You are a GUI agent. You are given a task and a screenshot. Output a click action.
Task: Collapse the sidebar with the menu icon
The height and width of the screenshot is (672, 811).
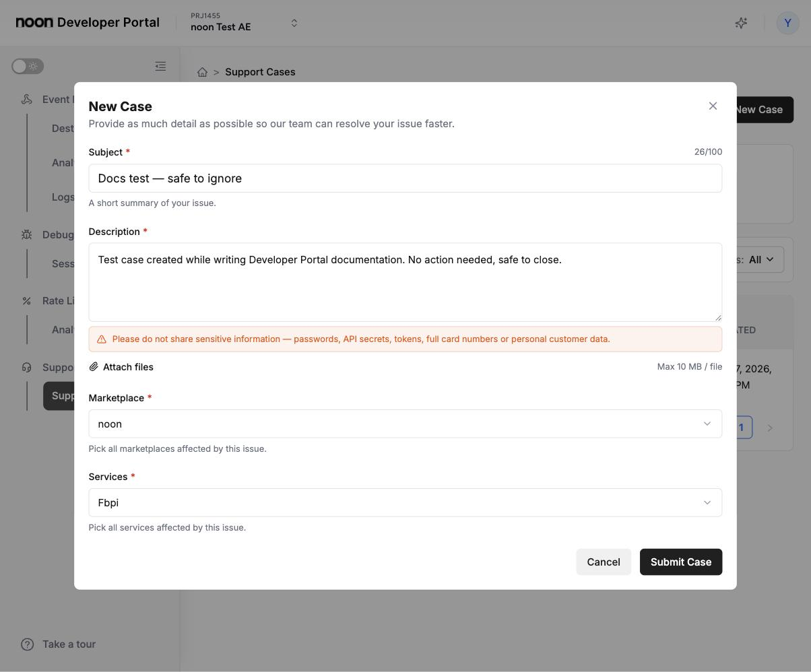(160, 66)
